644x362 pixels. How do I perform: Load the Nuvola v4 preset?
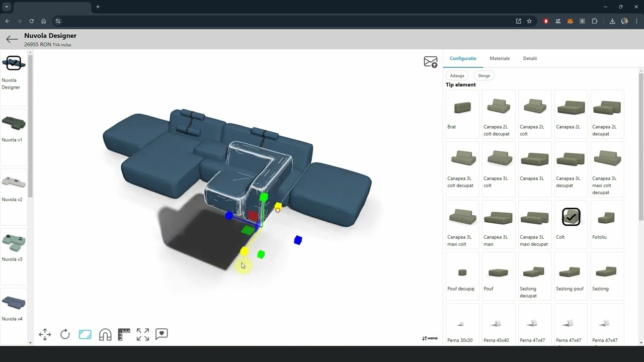14,316
